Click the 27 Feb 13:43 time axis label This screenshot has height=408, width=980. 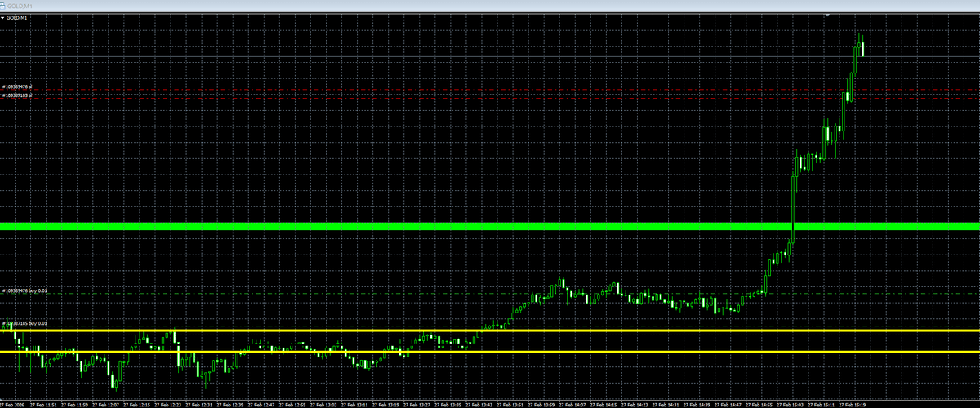479,404
